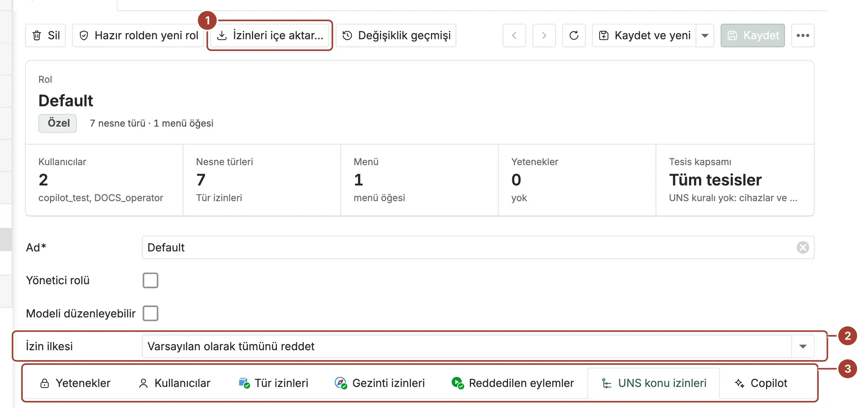Open the Kullanıcılar summary card

click(104, 180)
